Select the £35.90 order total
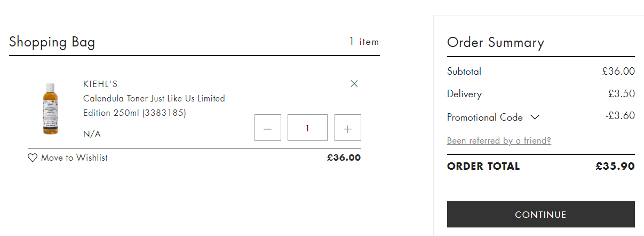The height and width of the screenshot is (236, 644). click(x=615, y=166)
